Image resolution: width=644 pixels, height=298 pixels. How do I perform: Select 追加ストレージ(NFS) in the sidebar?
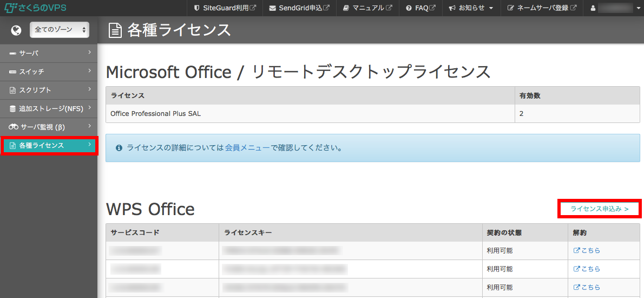click(x=49, y=108)
